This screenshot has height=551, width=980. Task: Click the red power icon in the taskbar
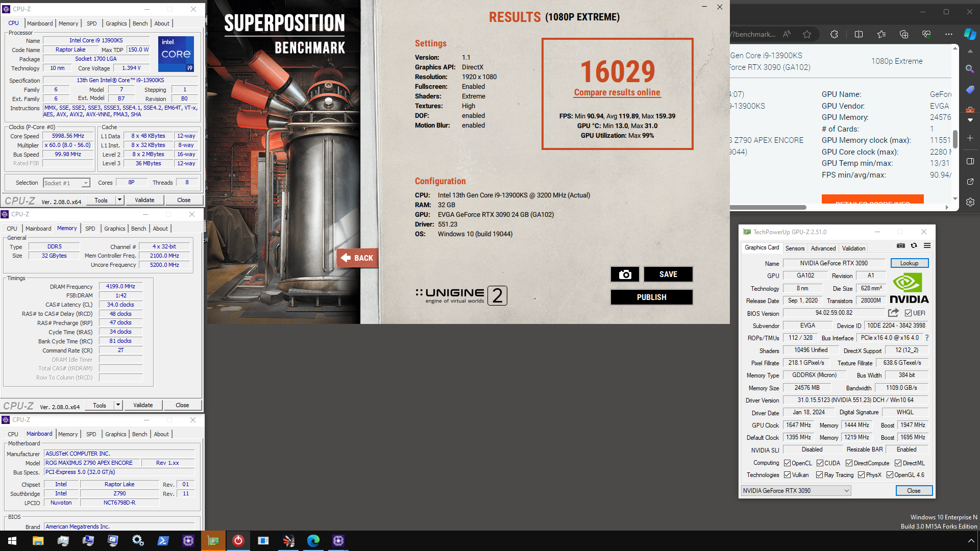[238, 541]
